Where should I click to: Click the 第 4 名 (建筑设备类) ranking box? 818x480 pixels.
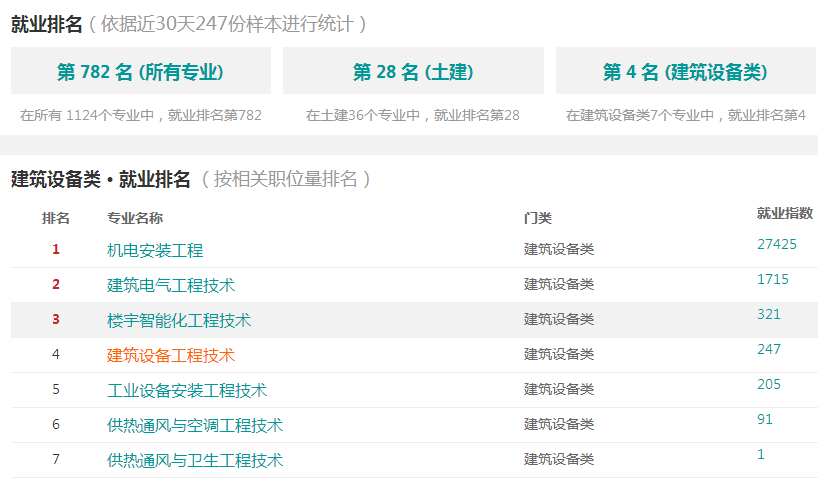pyautogui.click(x=685, y=71)
